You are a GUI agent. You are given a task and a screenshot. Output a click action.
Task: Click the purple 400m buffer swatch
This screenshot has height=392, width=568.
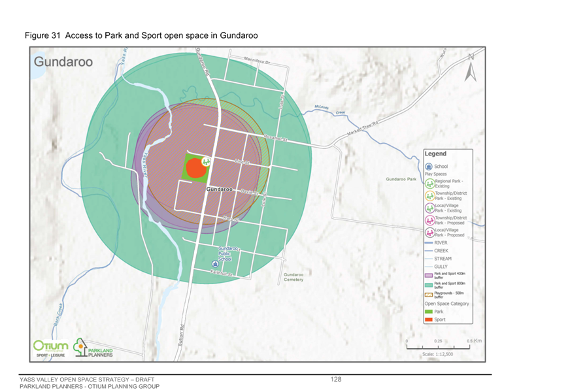429,276
